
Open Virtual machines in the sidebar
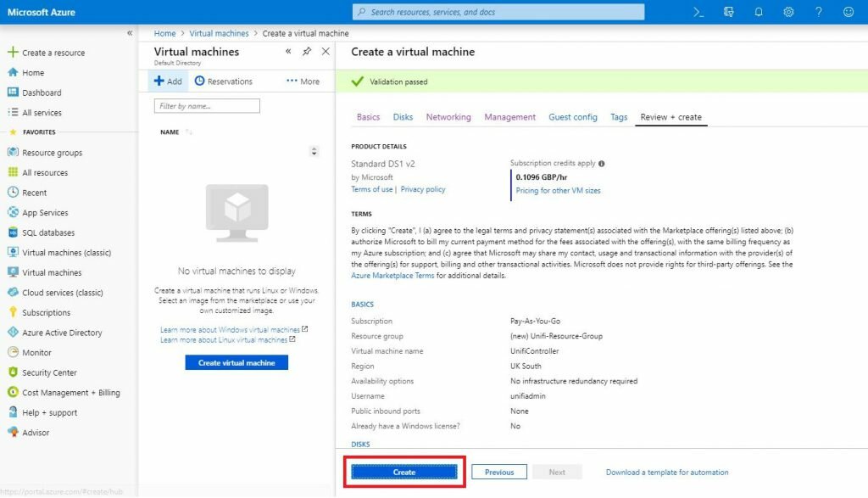tap(52, 272)
